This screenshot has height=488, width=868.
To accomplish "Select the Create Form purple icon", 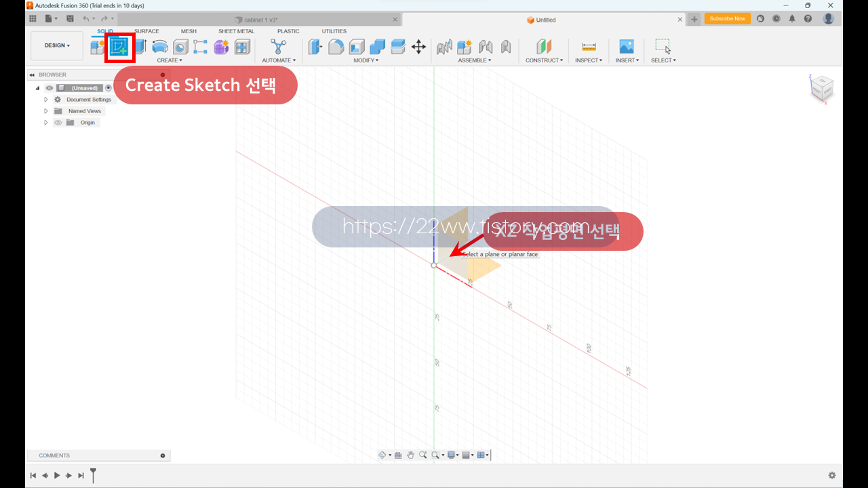I will point(221,47).
